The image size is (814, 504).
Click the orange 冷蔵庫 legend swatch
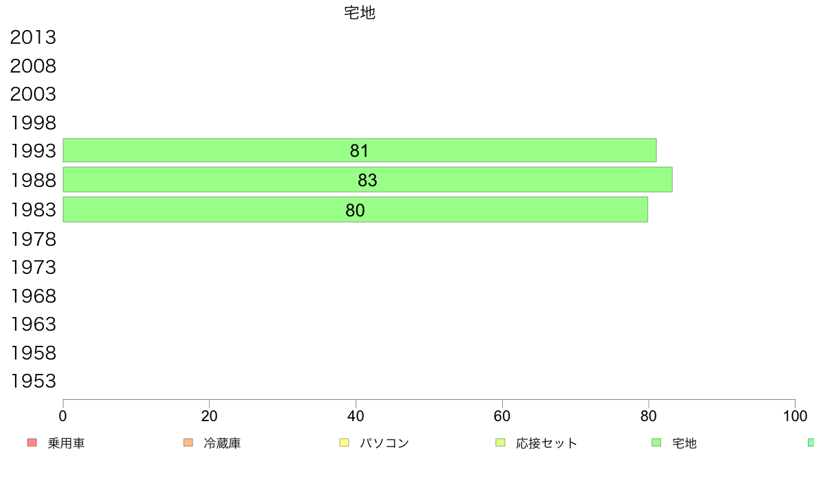pyautogui.click(x=188, y=442)
